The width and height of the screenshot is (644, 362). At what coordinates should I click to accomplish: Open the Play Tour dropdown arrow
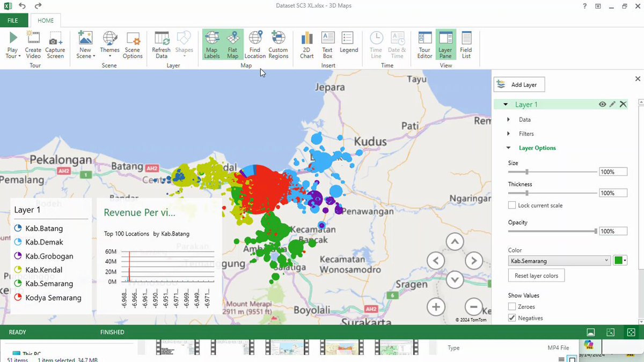click(19, 56)
